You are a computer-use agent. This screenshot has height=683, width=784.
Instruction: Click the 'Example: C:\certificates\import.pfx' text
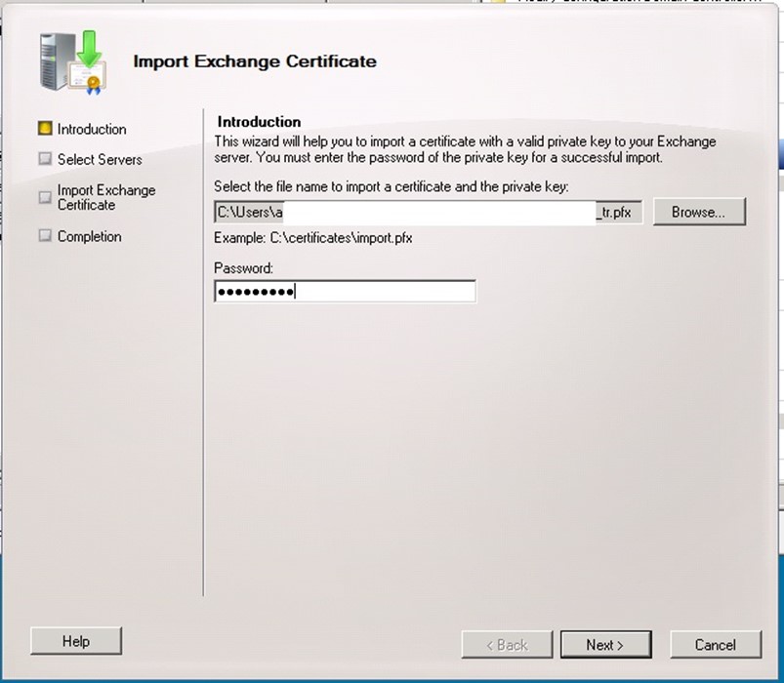(313, 238)
